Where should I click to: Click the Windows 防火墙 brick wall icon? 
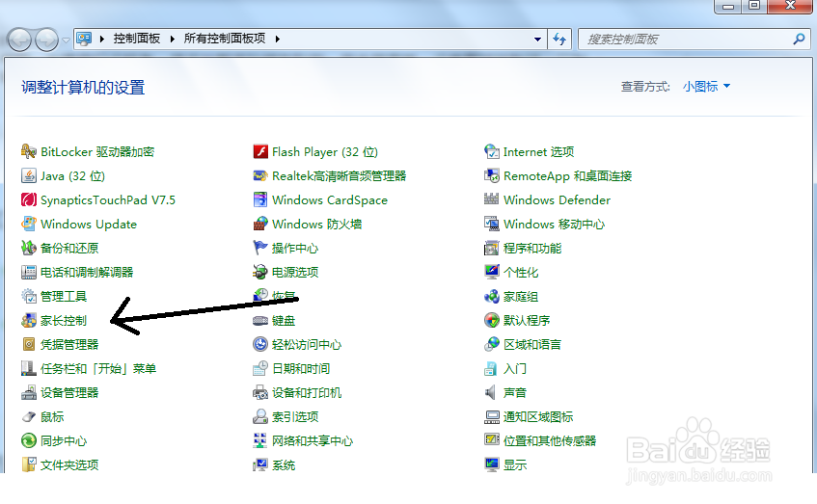coord(260,224)
